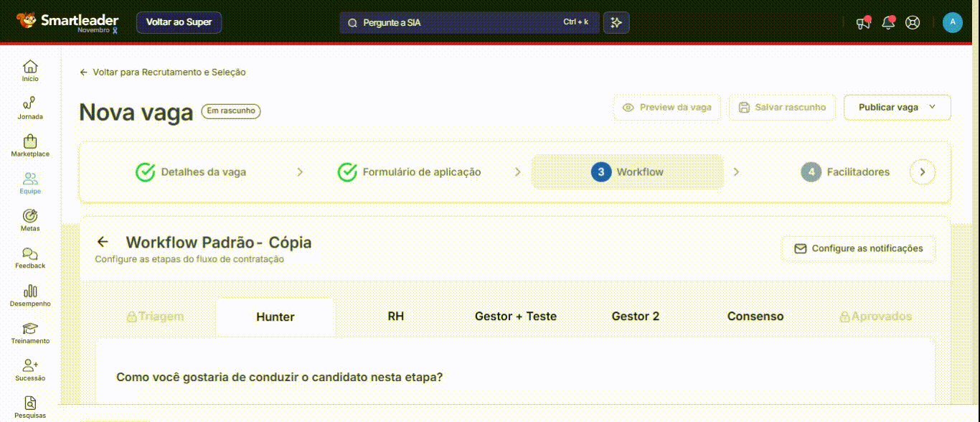Open the user avatar menu
This screenshot has height=422, width=980.
click(952, 22)
